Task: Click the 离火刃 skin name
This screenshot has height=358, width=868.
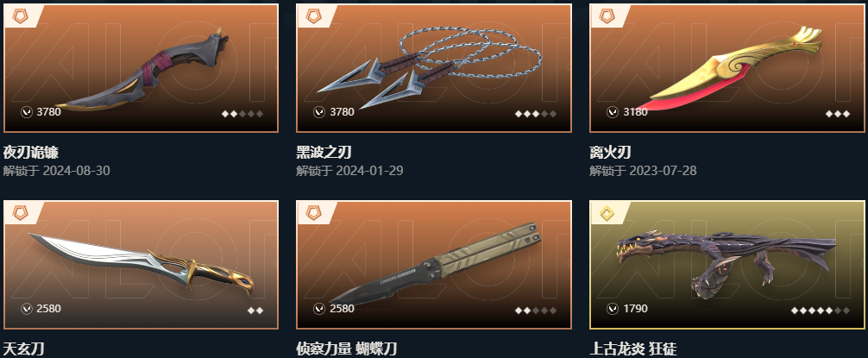Action: [x=611, y=152]
